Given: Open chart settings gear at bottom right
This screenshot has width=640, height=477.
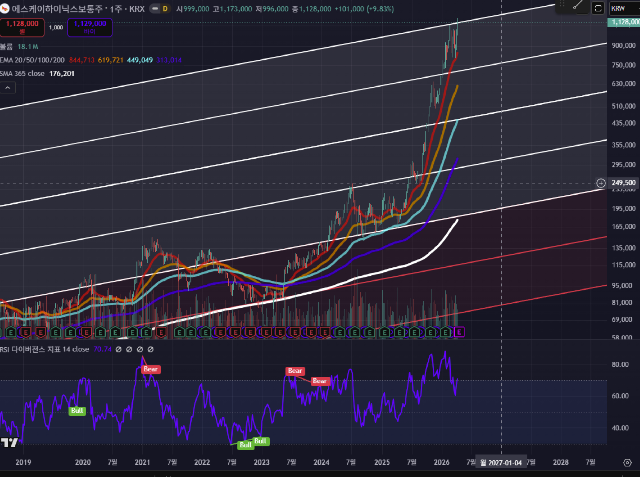Looking at the screenshot, I should tap(628, 463).
